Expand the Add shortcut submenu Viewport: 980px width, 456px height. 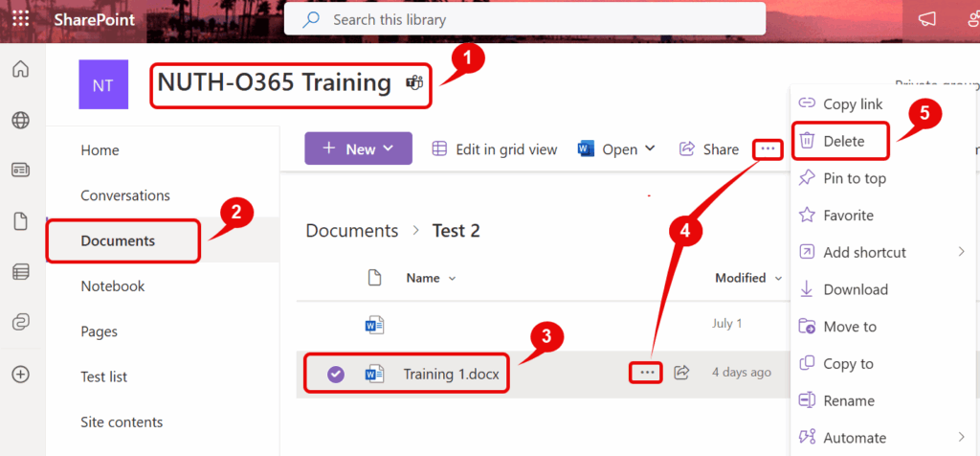[x=961, y=252]
